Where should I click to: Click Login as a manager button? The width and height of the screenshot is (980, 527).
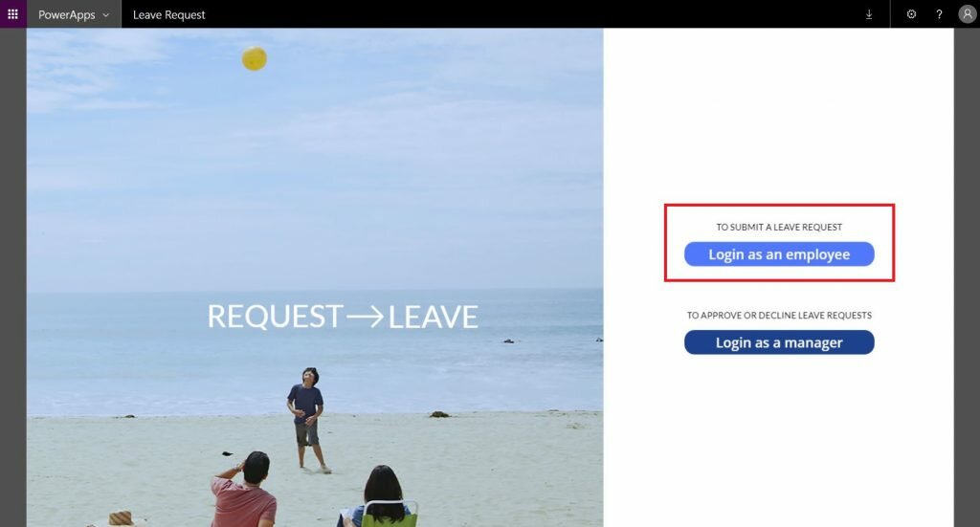779,342
